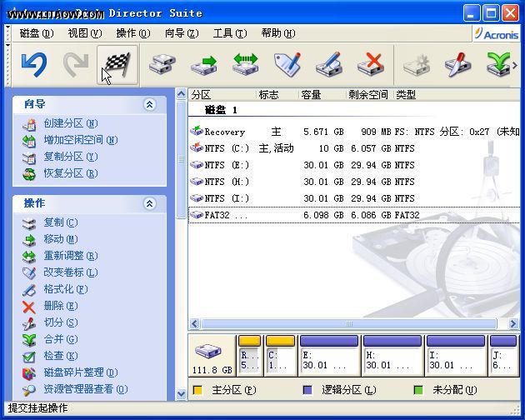525x420 pixels.
Task: Click the greyed Redo arrow icon
Action: [76, 65]
